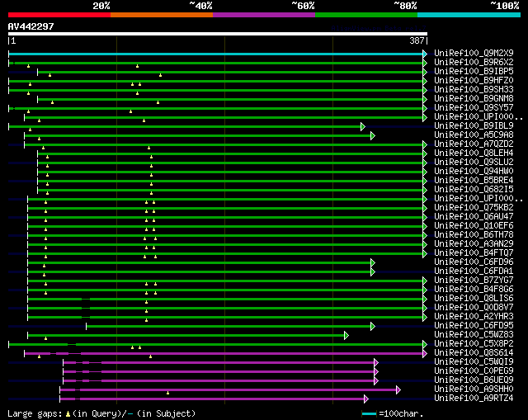Select the UniRef100_Q75KB2 label
This screenshot has width=528, height=420.
click(x=474, y=207)
